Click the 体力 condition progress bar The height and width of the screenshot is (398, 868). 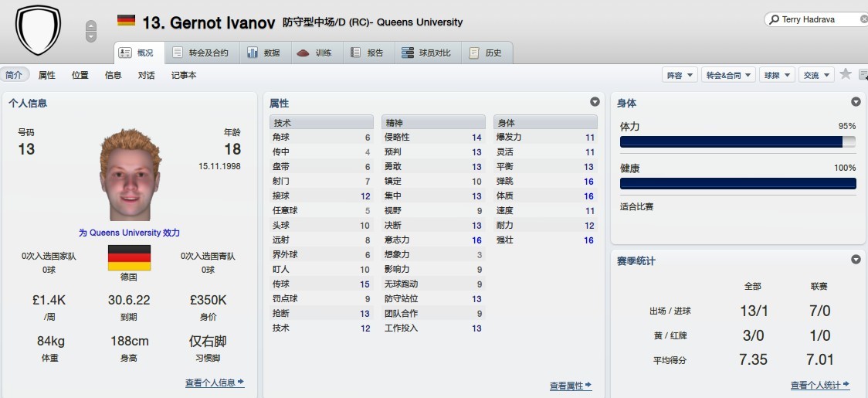tap(738, 142)
